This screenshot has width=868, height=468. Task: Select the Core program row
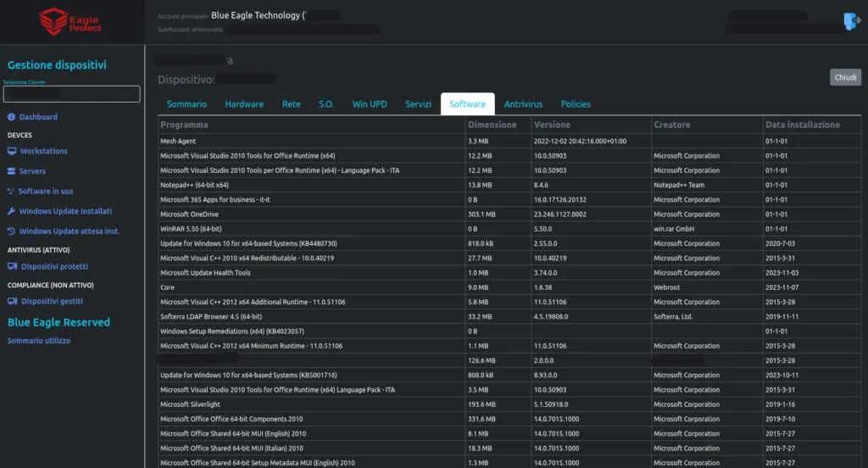[509, 287]
